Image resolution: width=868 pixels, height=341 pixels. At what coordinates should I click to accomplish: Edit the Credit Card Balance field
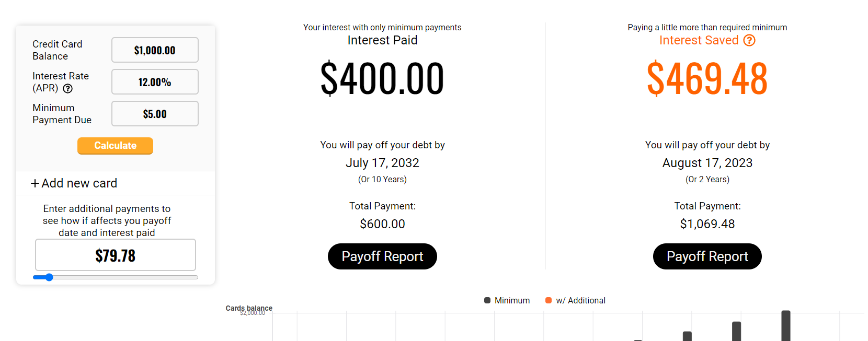click(155, 50)
